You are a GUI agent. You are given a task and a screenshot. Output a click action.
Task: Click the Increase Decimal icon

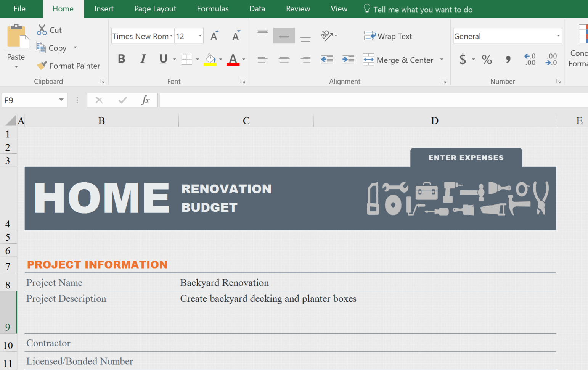point(529,60)
